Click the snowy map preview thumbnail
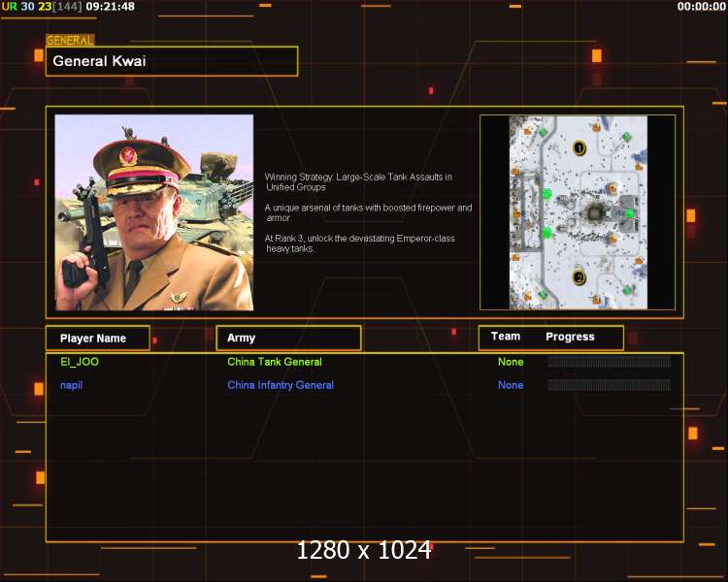 tap(579, 212)
